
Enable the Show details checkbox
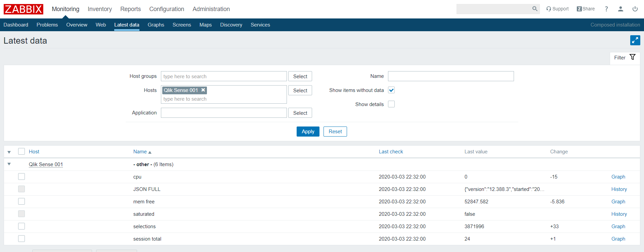[x=391, y=104]
